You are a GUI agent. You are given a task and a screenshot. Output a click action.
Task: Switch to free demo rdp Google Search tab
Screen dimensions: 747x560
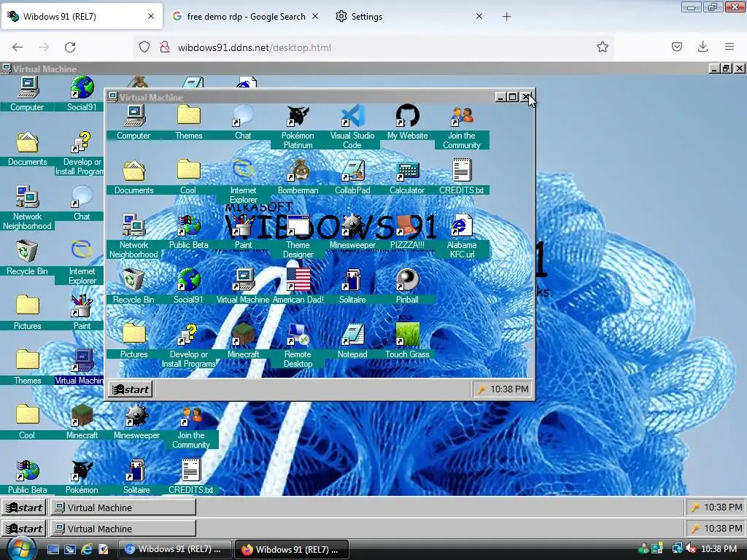click(x=245, y=17)
